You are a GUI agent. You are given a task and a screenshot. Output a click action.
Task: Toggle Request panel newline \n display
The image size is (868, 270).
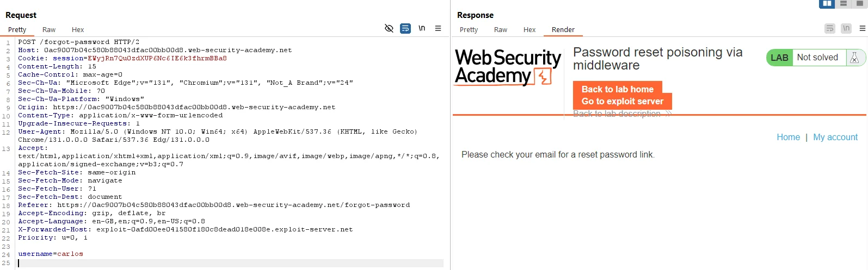(422, 28)
